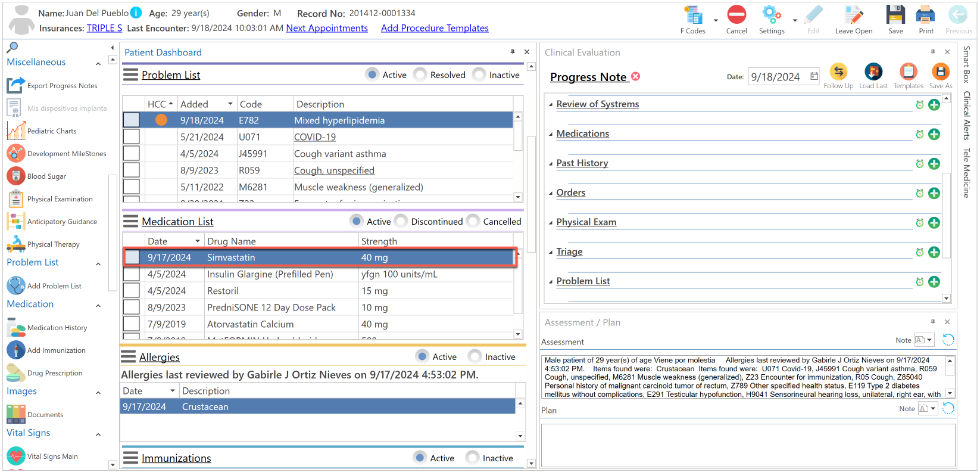Screen dimensions: 980x472
Task: Open the TRIPLE S insurance link
Action: 104,28
